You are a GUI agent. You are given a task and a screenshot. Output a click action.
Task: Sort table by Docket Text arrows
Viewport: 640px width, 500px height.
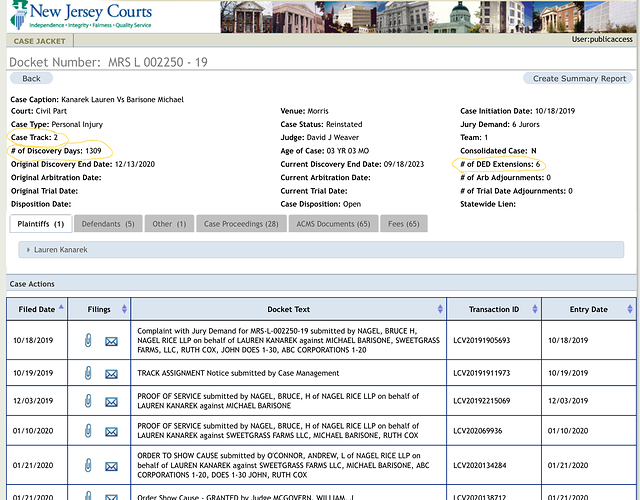(440, 309)
